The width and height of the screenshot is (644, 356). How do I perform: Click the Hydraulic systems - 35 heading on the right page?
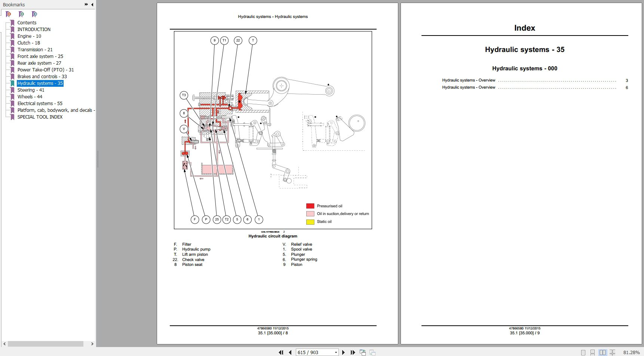525,50
